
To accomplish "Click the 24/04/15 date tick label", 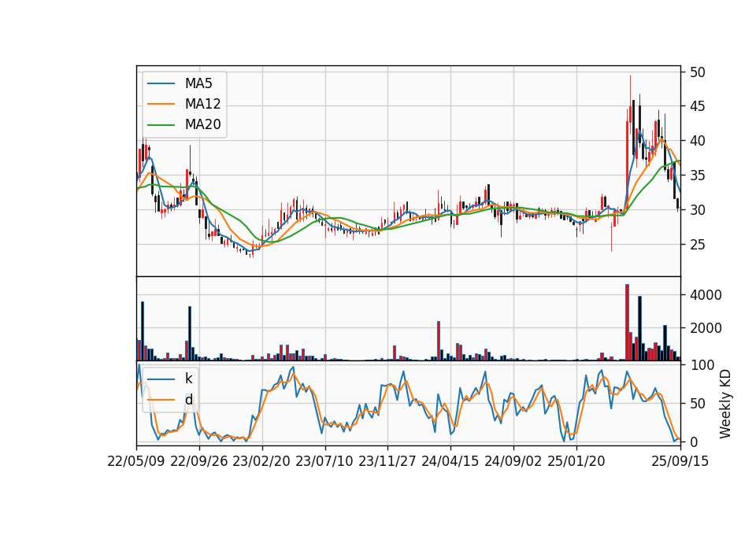I will click(450, 461).
